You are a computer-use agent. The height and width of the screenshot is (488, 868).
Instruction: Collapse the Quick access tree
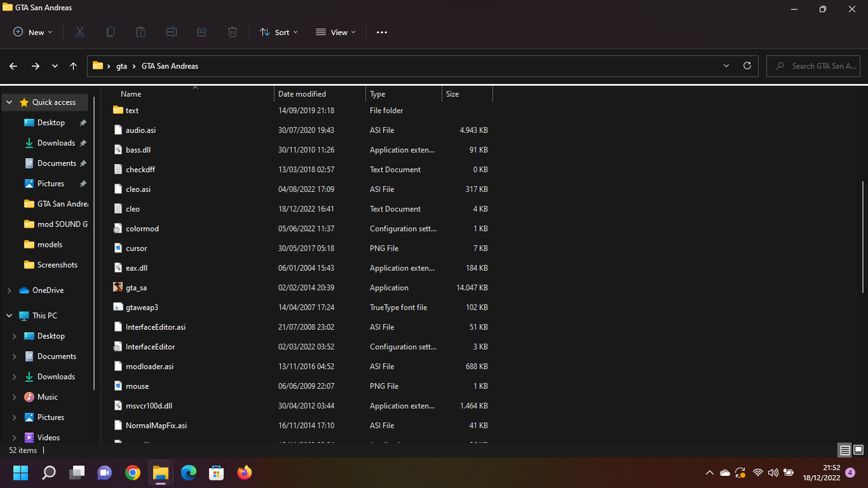(x=9, y=102)
